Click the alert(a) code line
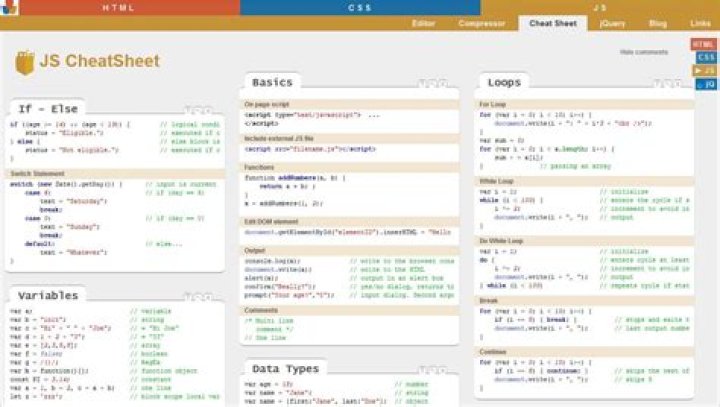Viewport: 720px width, 407px height. coord(261,278)
